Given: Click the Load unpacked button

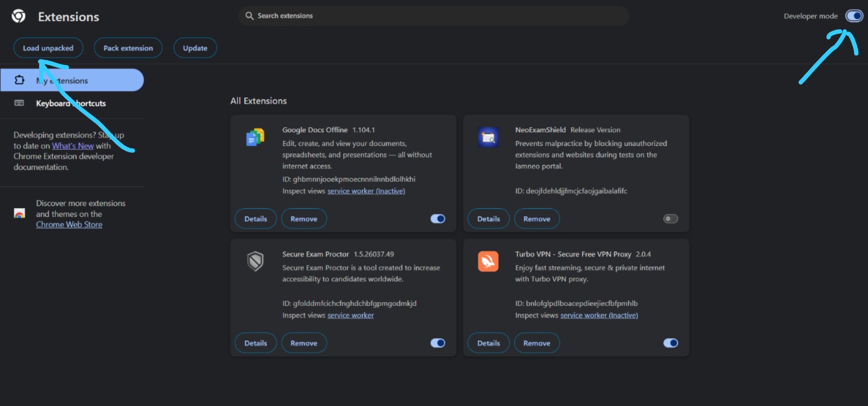Looking at the screenshot, I should point(48,48).
